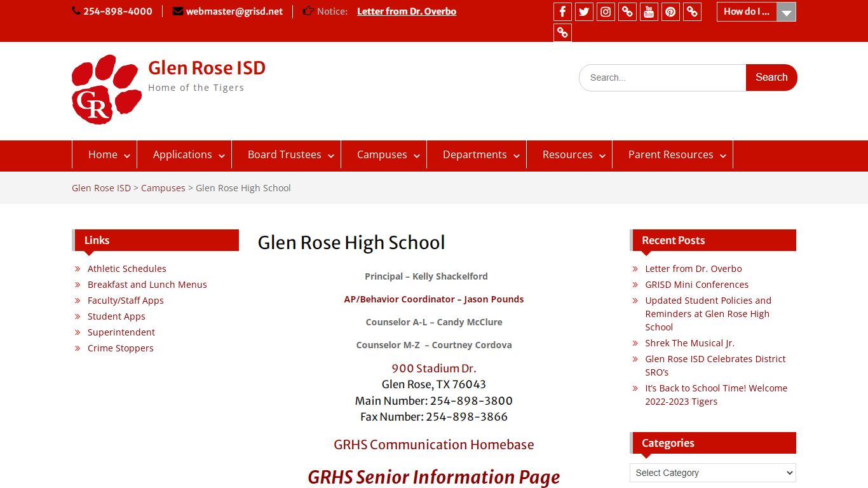Image resolution: width=868 pixels, height=488 pixels.
Task: Go to Campuses breadcrumb link
Action: (x=163, y=188)
